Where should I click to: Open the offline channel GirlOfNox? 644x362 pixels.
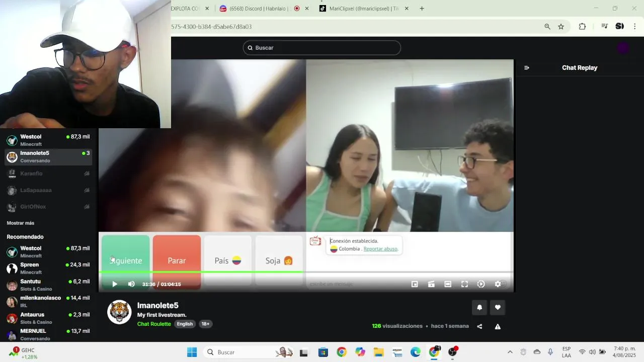click(48, 207)
